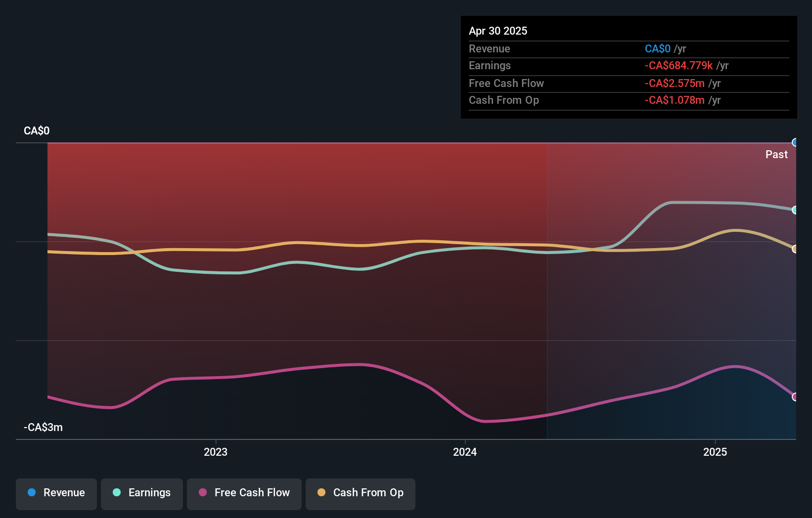Click the Free Cash Flow label in tooltip
812x518 pixels.
click(506, 83)
